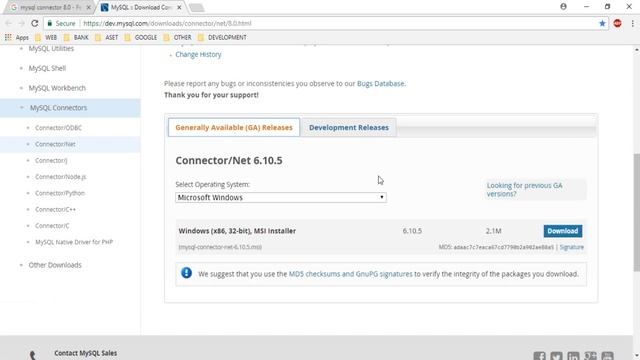The height and width of the screenshot is (360, 640).
Task: Select Connector/Net in sidebar
Action: pyautogui.click(x=55, y=144)
